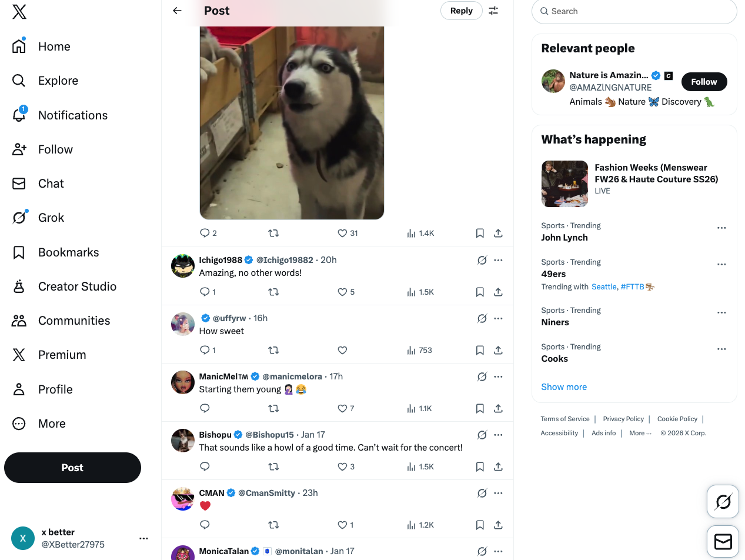Click the back arrow beside Post heading
Image resolution: width=745 pixels, height=560 pixels.
[177, 11]
